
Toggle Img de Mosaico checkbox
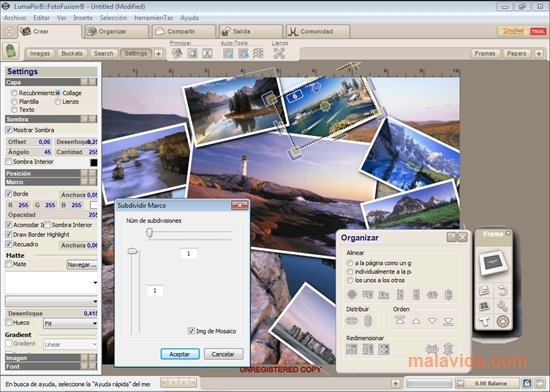(192, 331)
